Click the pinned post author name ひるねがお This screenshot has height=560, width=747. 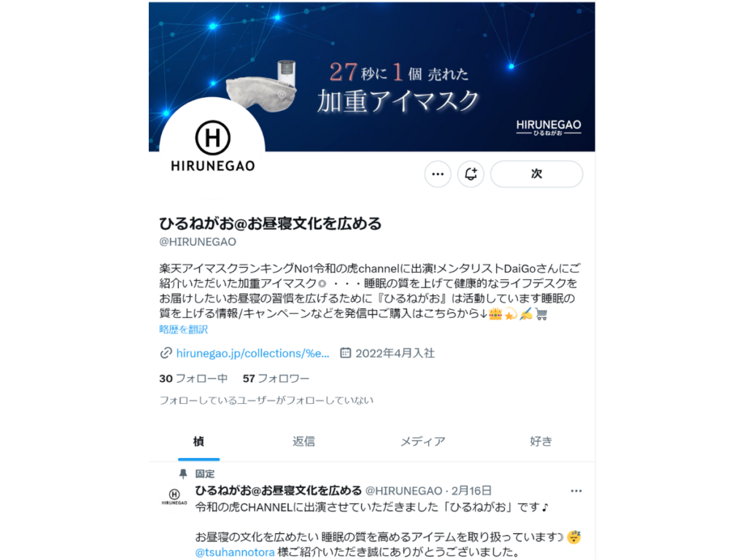[x=278, y=491]
